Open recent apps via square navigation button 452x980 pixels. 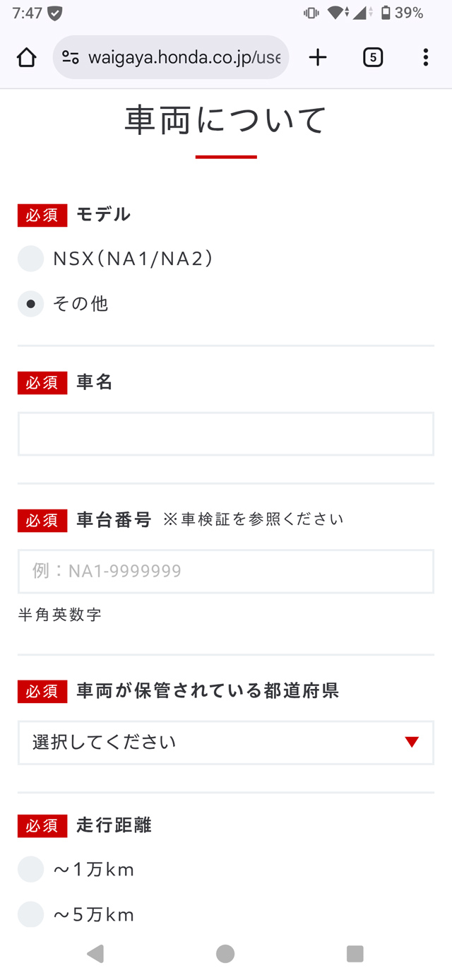click(x=355, y=953)
